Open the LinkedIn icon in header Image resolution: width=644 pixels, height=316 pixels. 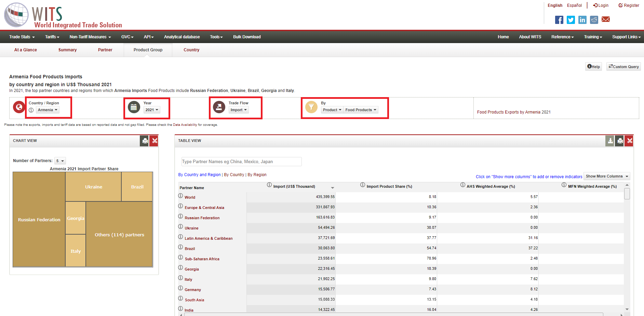point(582,20)
